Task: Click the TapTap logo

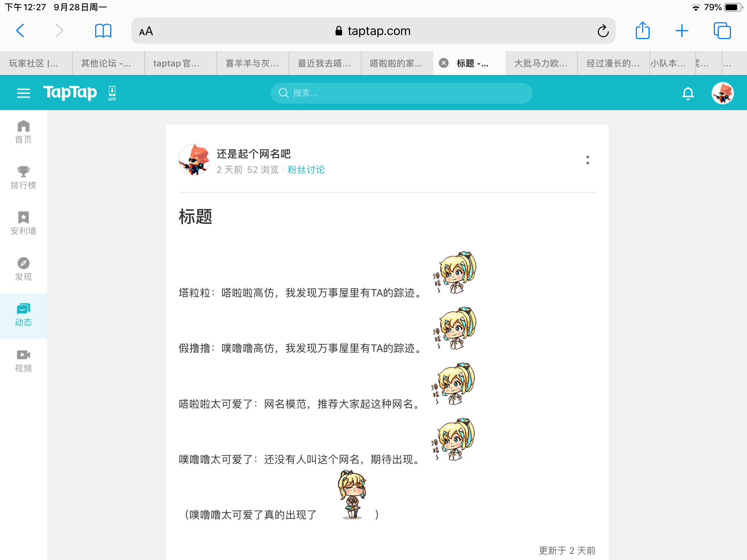Action: click(70, 92)
